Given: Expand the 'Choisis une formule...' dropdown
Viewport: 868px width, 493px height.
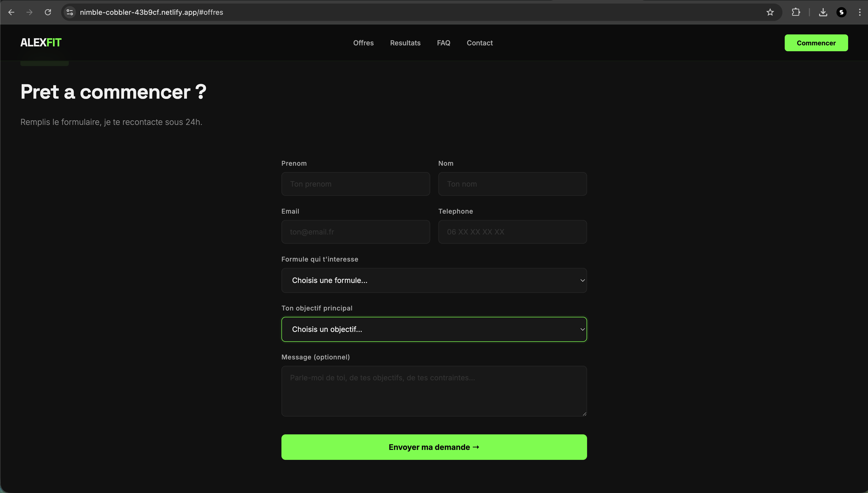Looking at the screenshot, I should [x=434, y=280].
